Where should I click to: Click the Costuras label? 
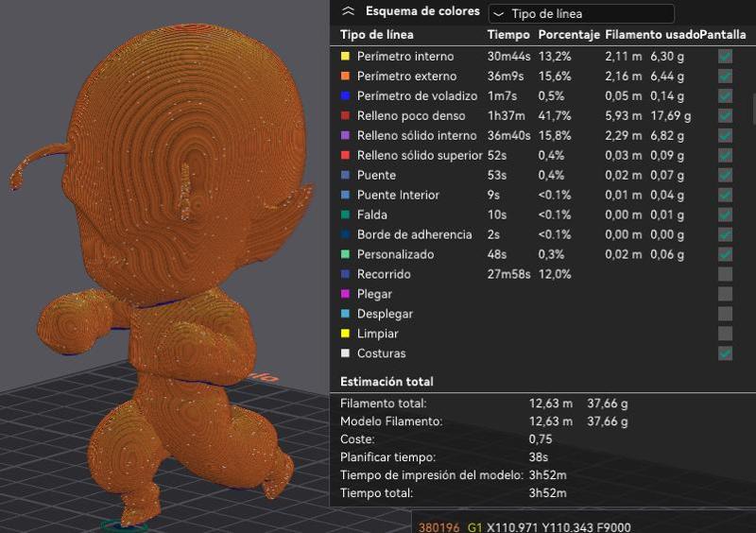(x=382, y=353)
